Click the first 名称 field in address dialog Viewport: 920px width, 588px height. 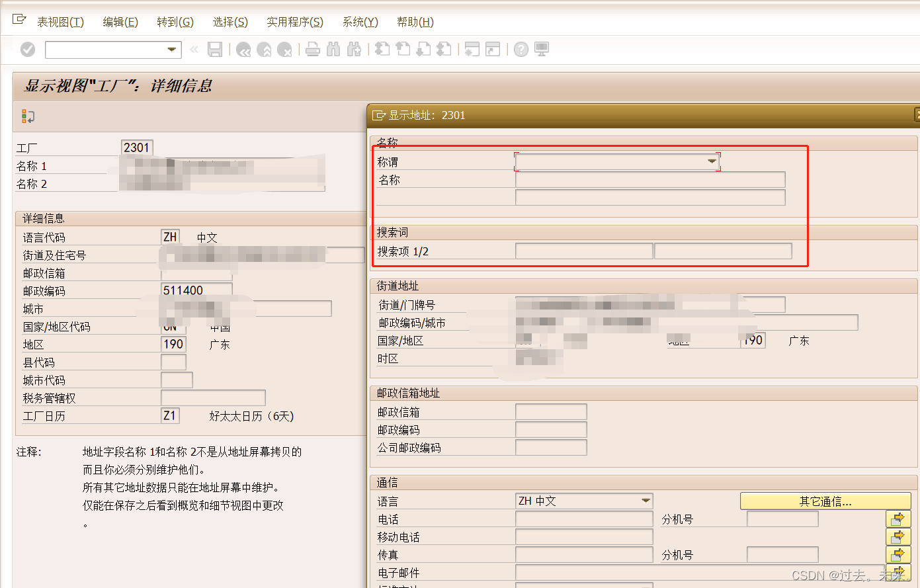[x=650, y=180]
